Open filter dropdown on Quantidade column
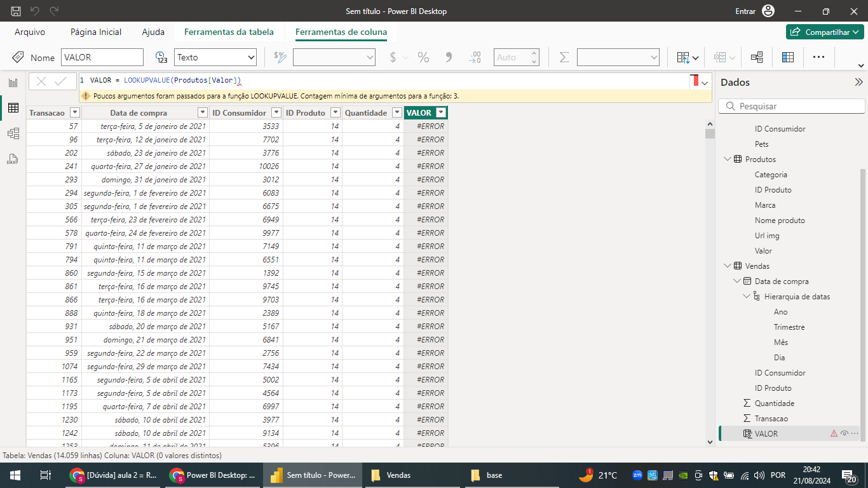868x488 pixels. pos(397,112)
